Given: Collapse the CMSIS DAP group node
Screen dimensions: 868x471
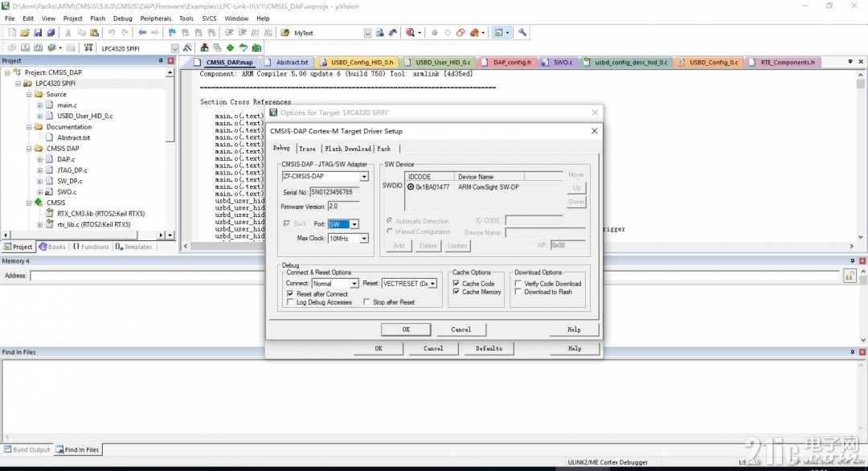Looking at the screenshot, I should [29, 149].
